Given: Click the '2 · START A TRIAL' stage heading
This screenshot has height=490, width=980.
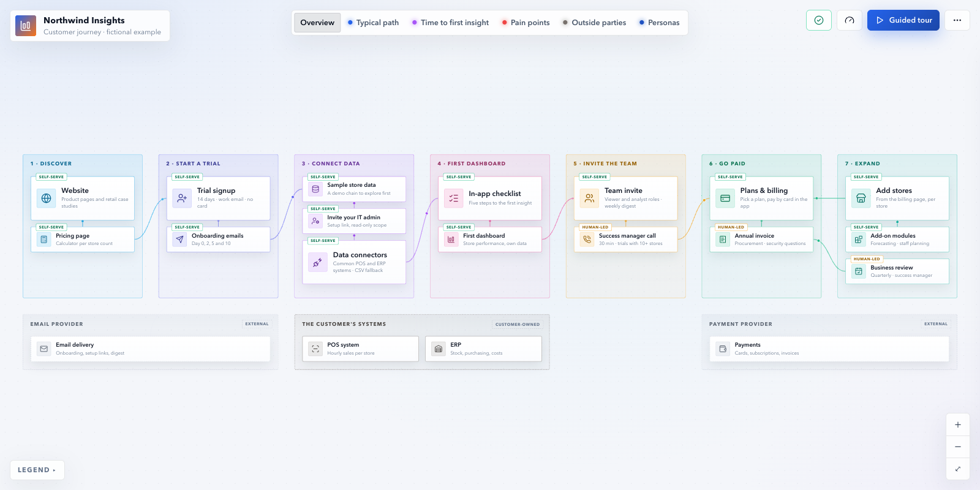Looking at the screenshot, I should pos(194,164).
